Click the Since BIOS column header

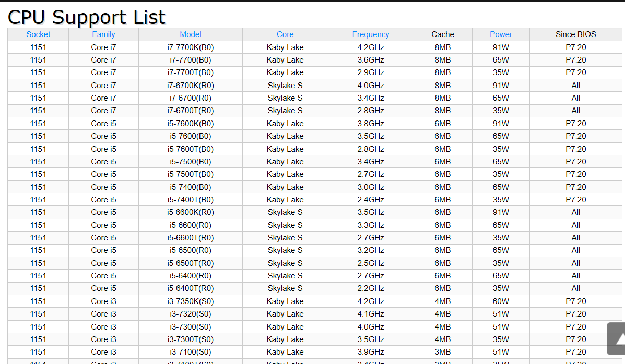click(x=576, y=34)
